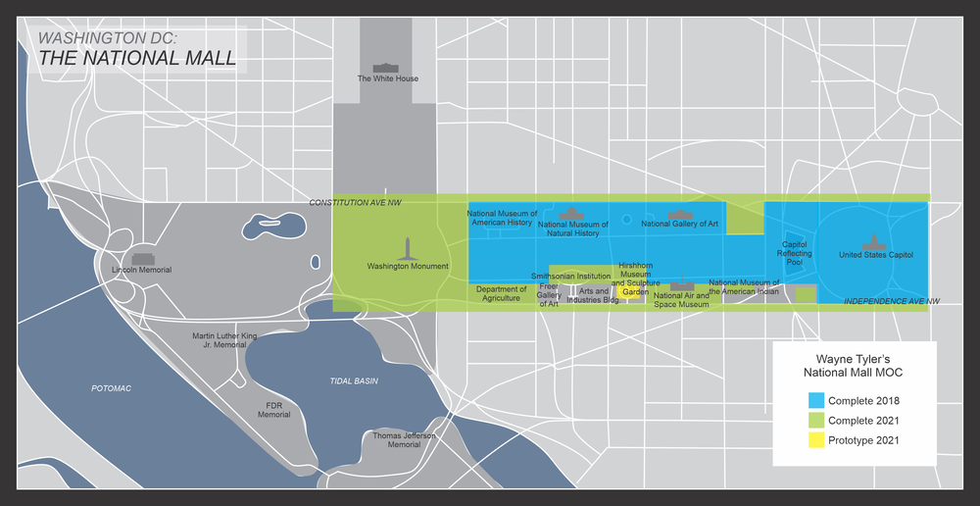Click 'National Gallery of Art' label
The height and width of the screenshot is (506, 980).
(x=679, y=224)
